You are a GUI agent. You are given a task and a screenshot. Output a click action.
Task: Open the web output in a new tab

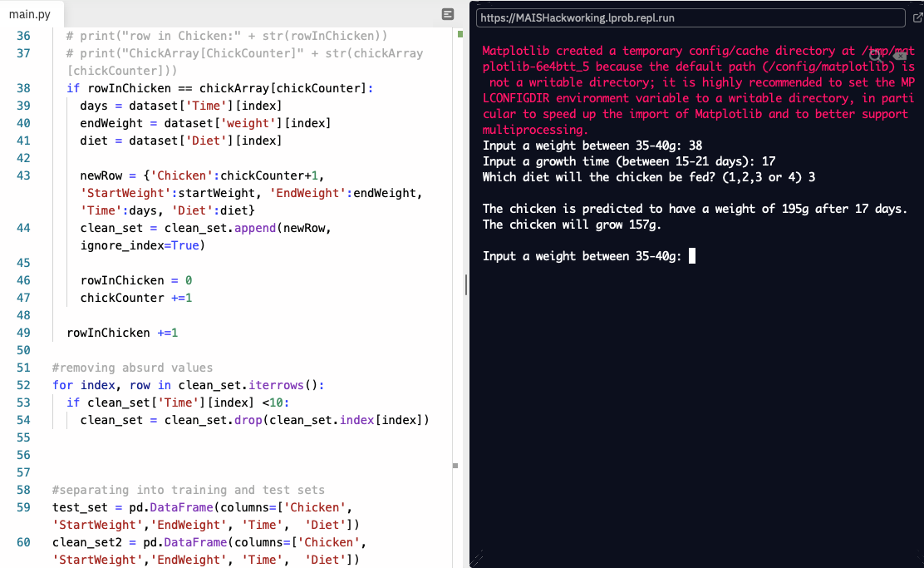917,17
